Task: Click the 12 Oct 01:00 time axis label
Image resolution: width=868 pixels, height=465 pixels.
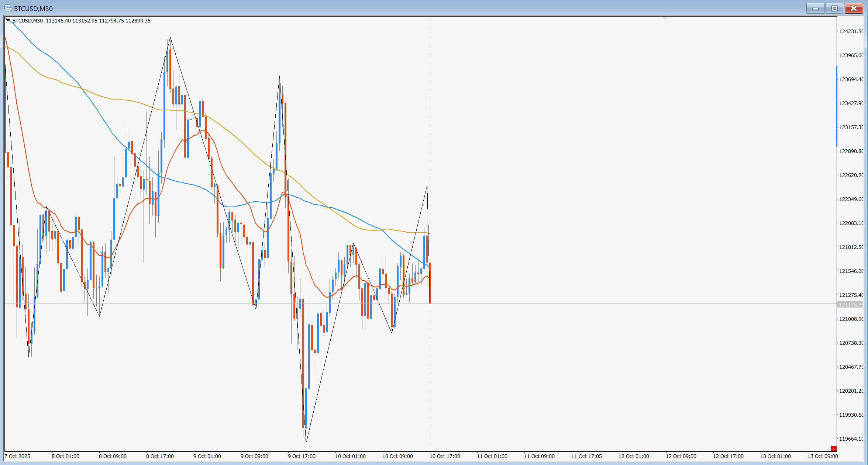Action: pyautogui.click(x=634, y=456)
